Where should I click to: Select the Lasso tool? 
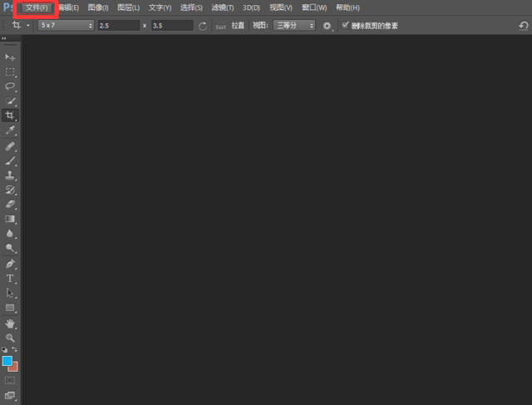point(10,86)
